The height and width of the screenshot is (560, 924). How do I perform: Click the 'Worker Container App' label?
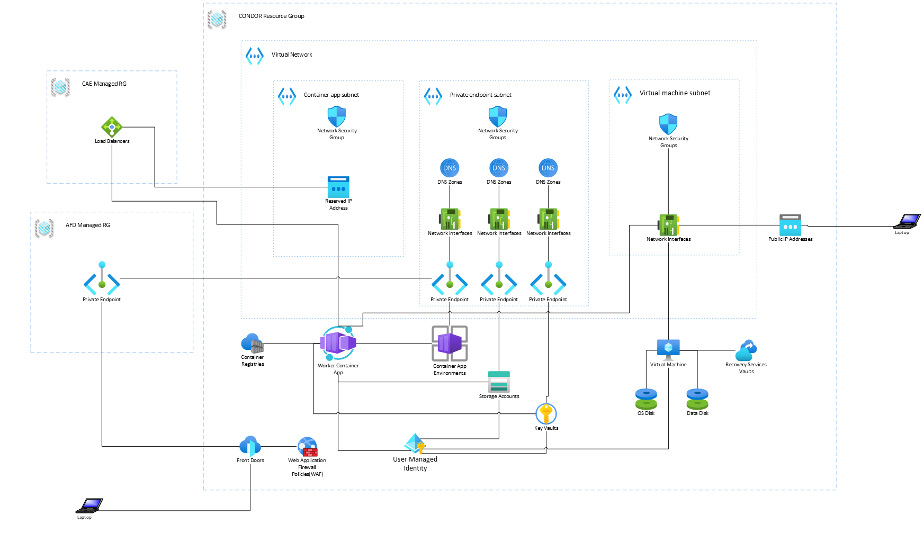(x=338, y=369)
